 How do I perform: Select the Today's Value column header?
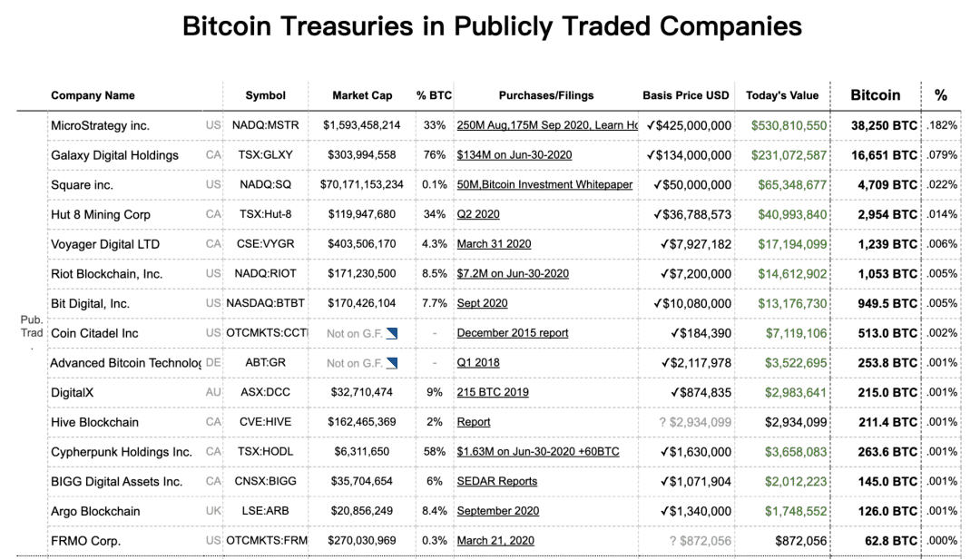click(x=782, y=95)
